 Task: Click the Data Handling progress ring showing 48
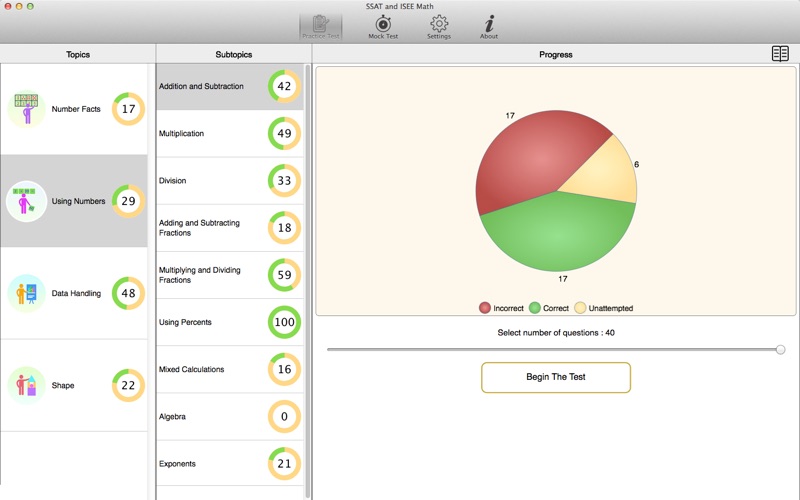129,293
